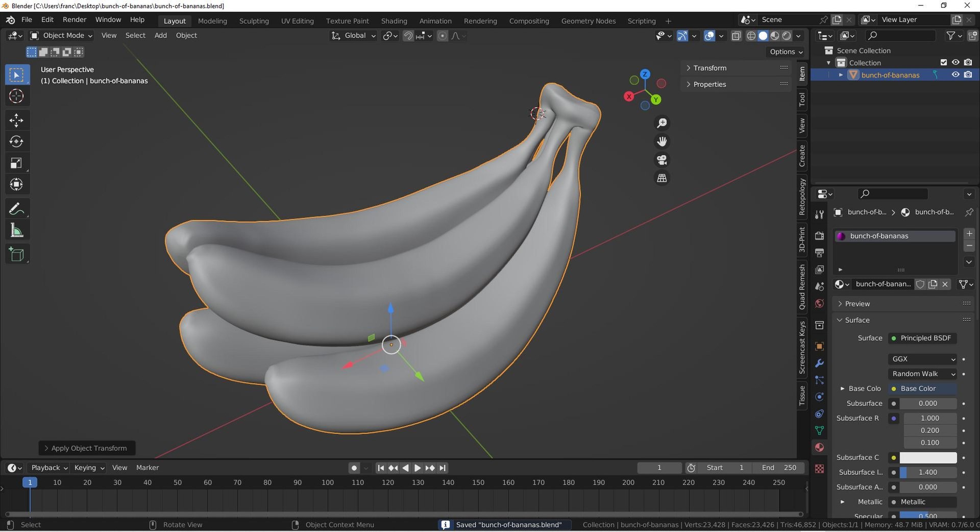
Task: Click the zoom view magnifier icon
Action: click(662, 123)
